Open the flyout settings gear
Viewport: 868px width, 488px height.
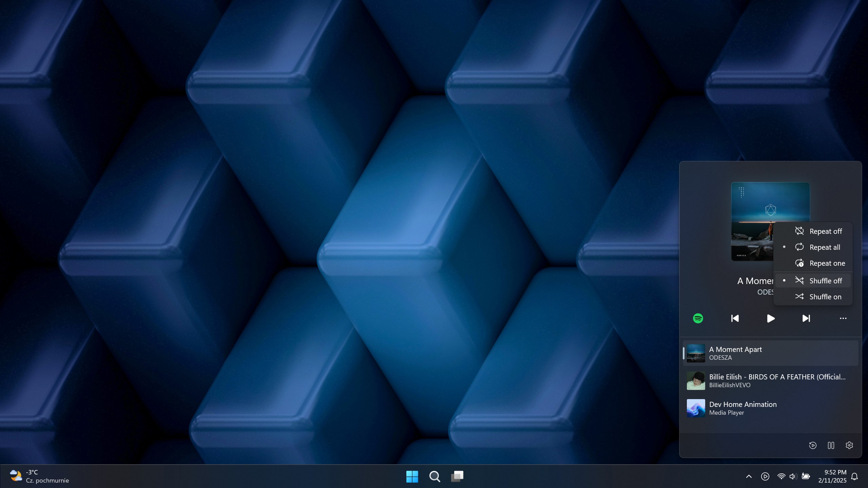coord(849,445)
